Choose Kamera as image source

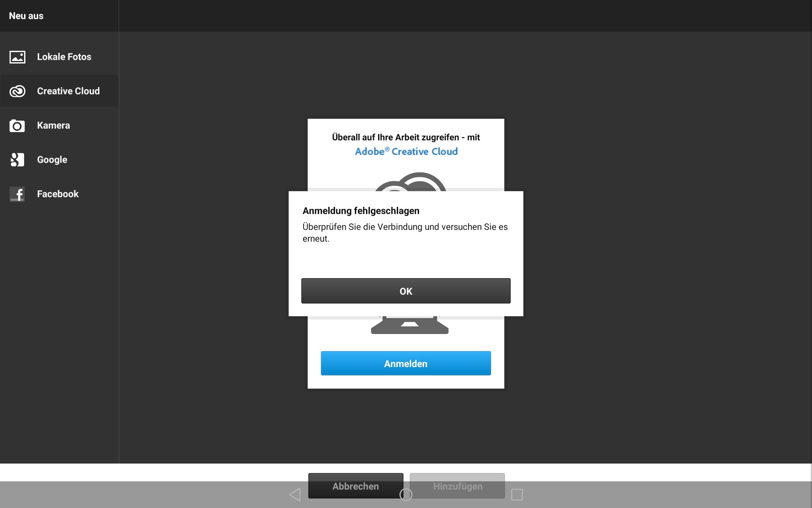(59, 125)
